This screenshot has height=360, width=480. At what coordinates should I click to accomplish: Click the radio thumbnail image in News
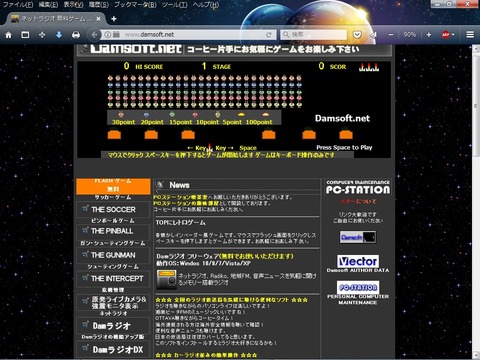(x=166, y=279)
